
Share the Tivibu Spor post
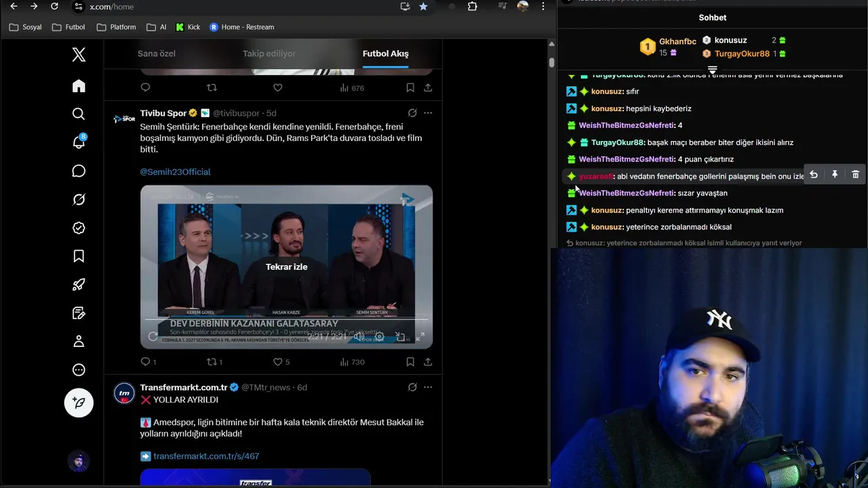tap(428, 362)
